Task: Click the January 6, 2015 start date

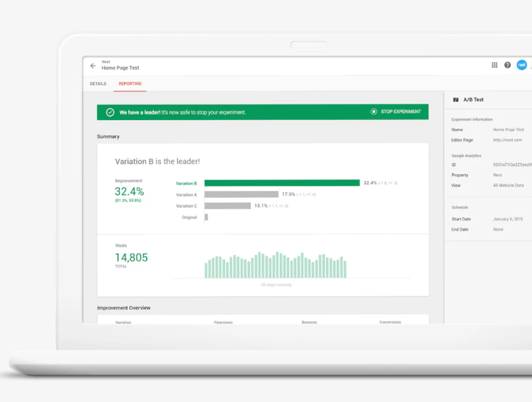Action: 508,219
